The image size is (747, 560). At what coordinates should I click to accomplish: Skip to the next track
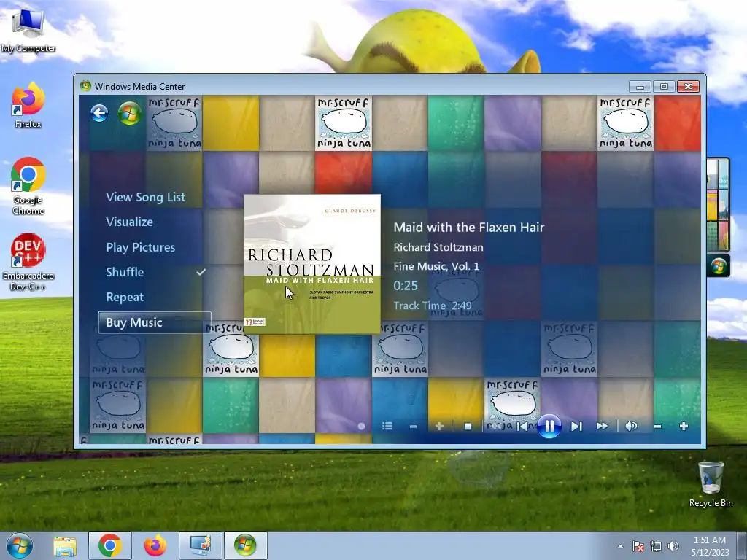pos(576,426)
